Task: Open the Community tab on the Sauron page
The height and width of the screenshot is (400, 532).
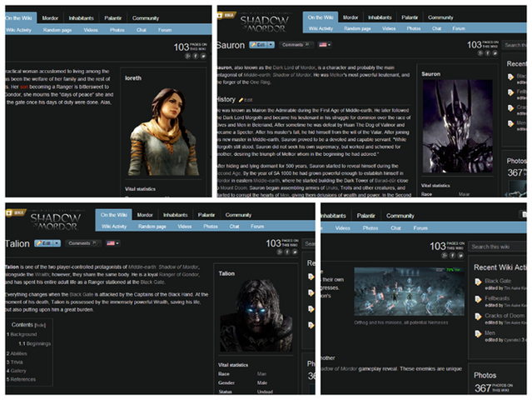Action: [x=440, y=17]
